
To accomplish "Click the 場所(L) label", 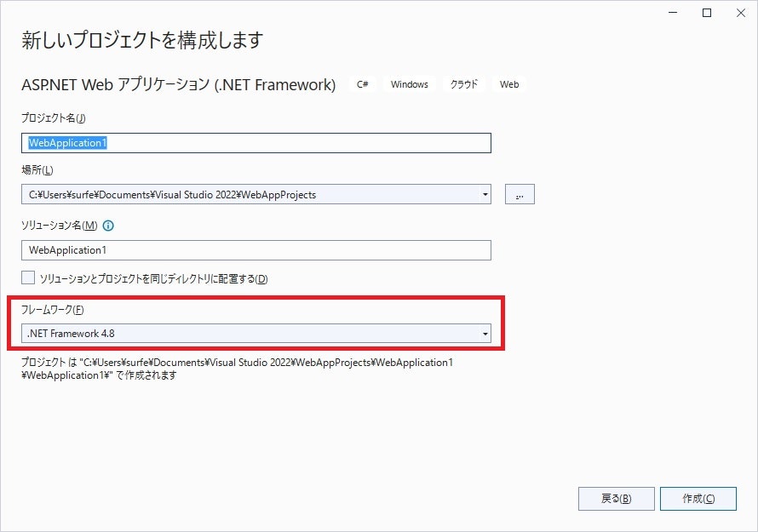I will pos(37,170).
